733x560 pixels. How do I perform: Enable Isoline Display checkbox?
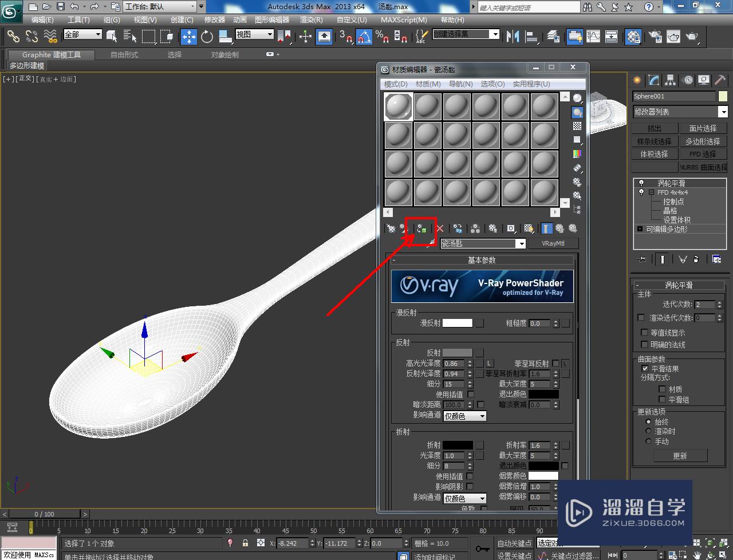pyautogui.click(x=645, y=332)
